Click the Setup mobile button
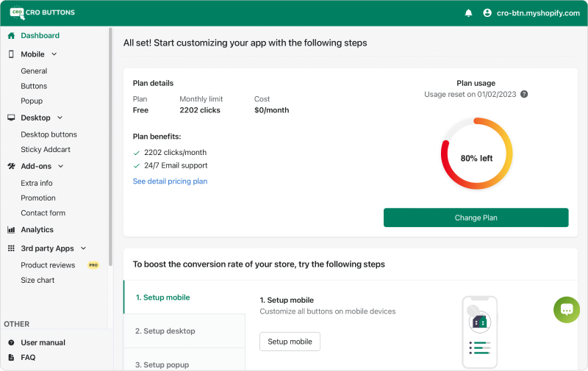Viewport: 588px width, 371px height. (x=290, y=342)
